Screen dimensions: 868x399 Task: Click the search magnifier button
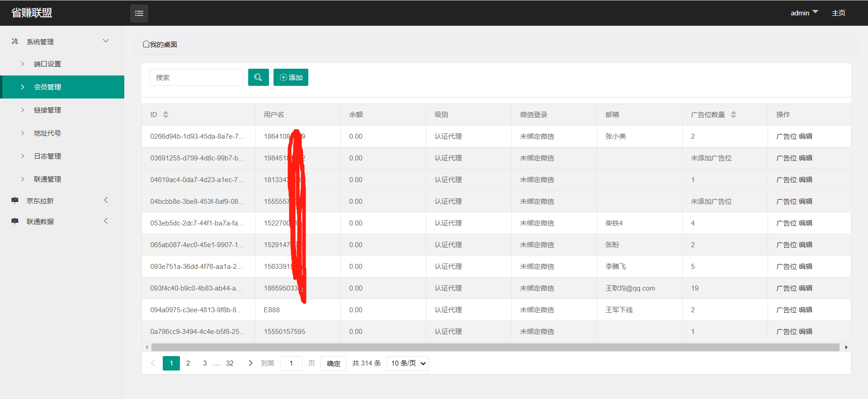pos(259,77)
